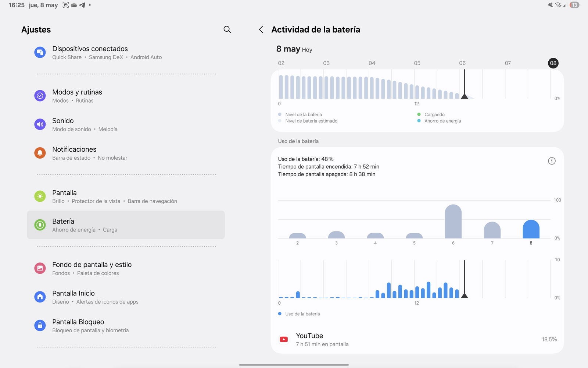The height and width of the screenshot is (368, 588).
Task: Select date 06 in the day selector
Action: (x=462, y=63)
